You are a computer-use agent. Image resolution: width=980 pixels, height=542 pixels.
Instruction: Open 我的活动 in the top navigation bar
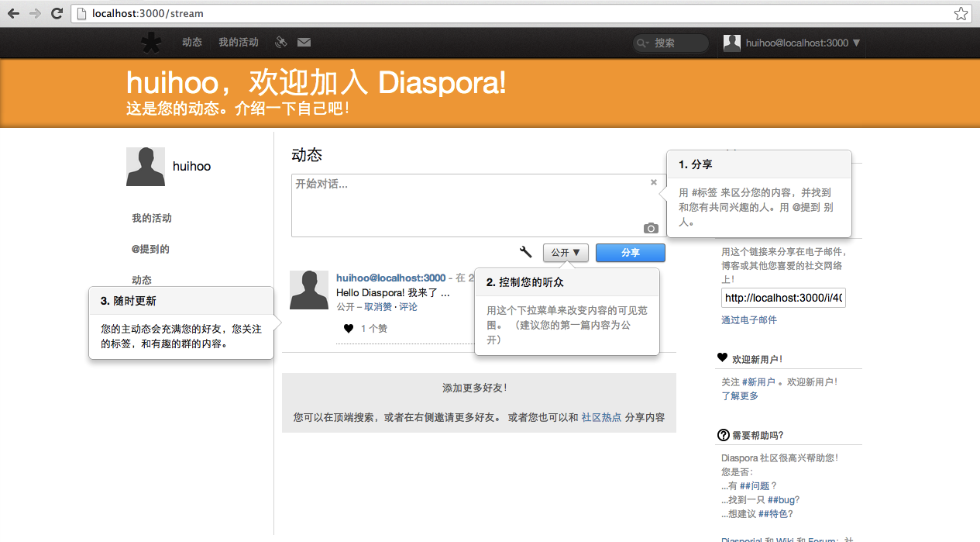(x=238, y=43)
